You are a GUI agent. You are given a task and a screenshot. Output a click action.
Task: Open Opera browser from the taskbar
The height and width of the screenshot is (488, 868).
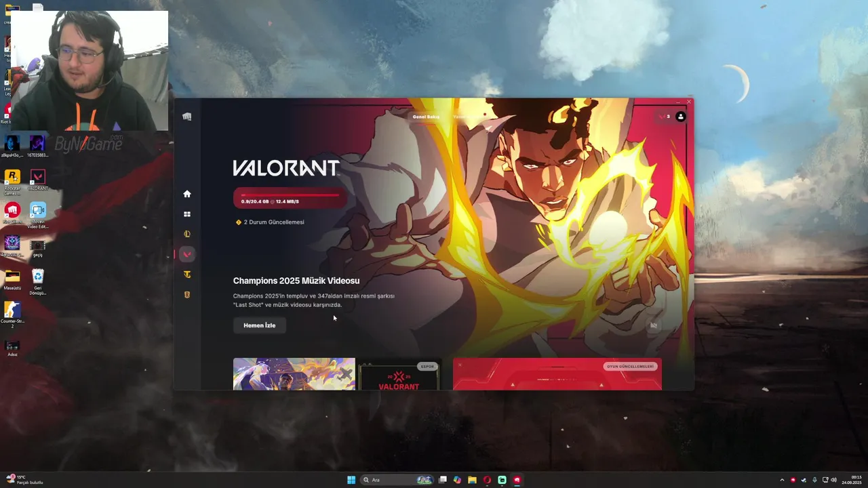point(487,480)
